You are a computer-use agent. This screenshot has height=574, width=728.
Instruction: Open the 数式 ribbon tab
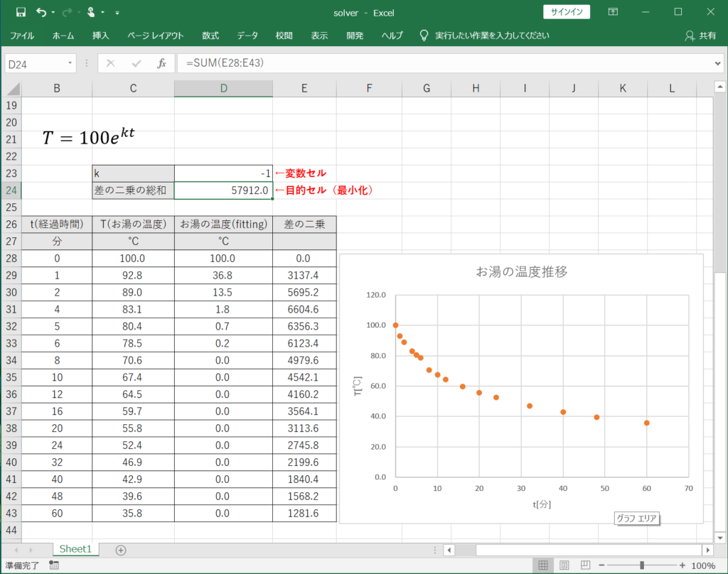tap(210, 36)
